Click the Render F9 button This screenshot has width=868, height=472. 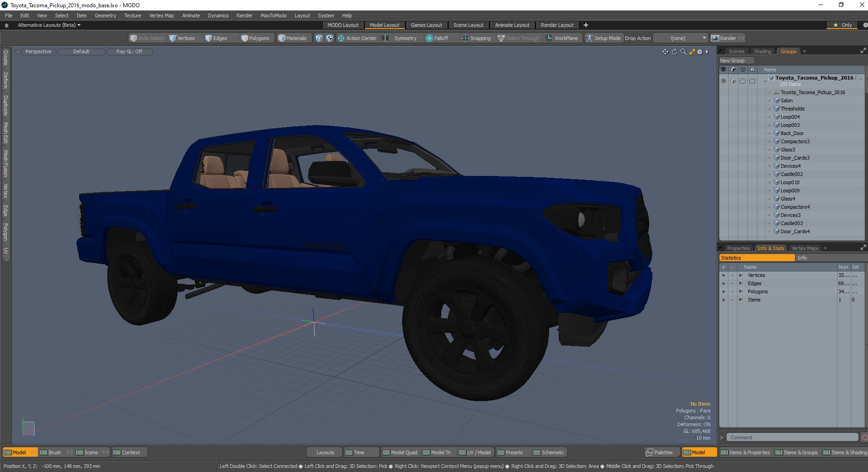pos(728,38)
